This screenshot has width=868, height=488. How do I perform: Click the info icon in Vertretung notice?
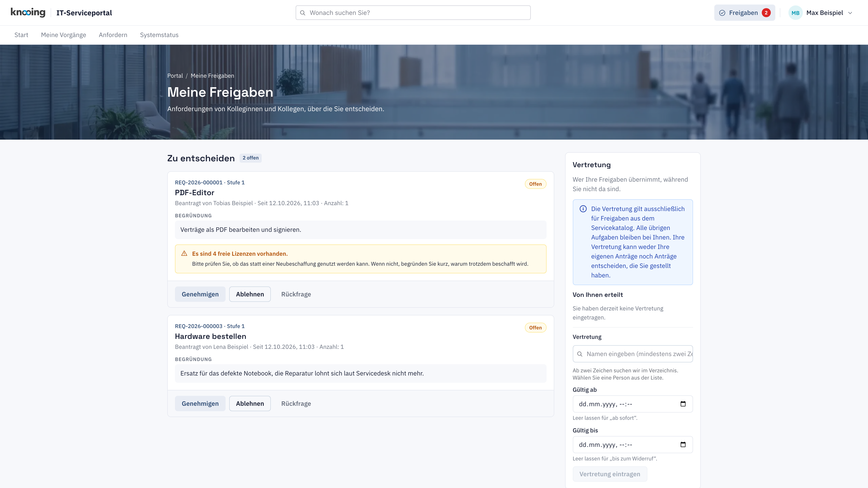click(583, 209)
